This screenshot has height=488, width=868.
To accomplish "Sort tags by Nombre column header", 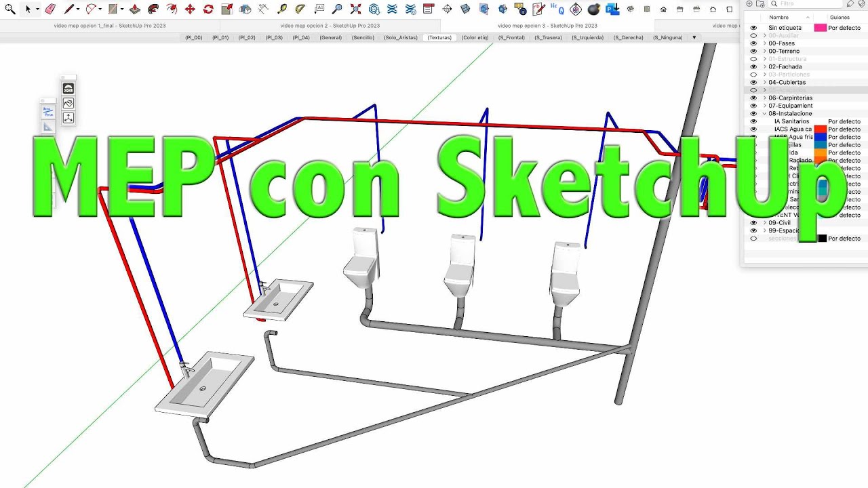I will [x=779, y=17].
